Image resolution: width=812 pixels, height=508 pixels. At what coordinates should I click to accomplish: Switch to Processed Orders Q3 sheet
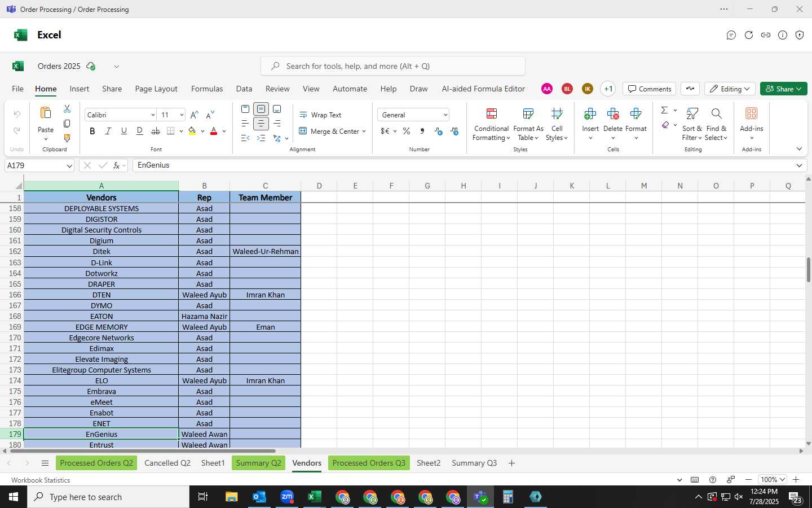pyautogui.click(x=369, y=463)
